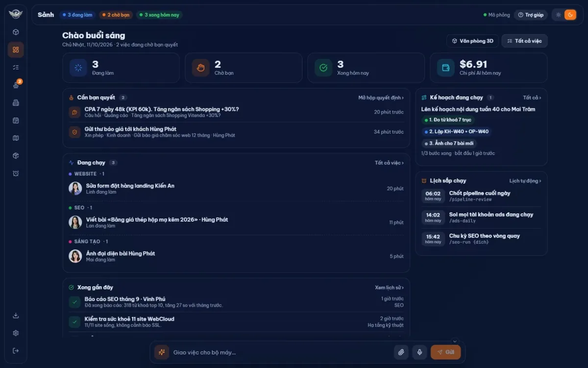Select the 'Chốt pipeline cuối ngày' schedule entry
This screenshot has height=368, width=588.
coord(481,196)
